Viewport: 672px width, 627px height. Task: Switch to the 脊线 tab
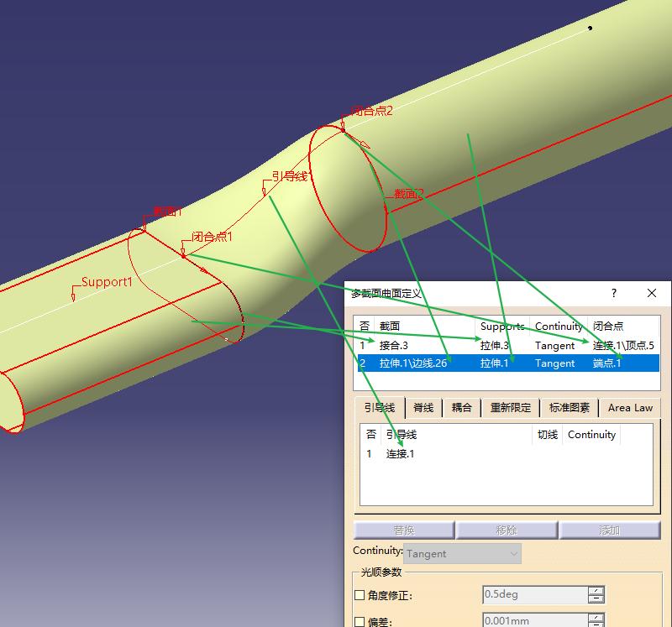(423, 408)
